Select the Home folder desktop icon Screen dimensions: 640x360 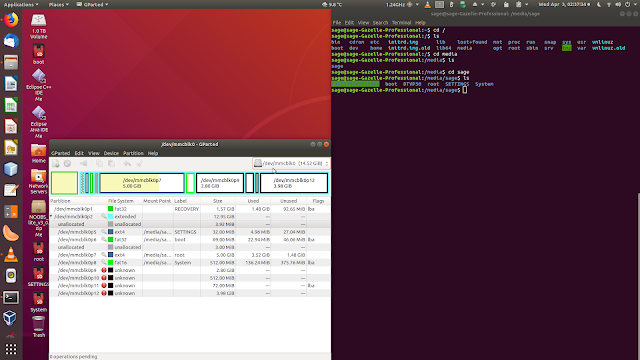(38, 153)
